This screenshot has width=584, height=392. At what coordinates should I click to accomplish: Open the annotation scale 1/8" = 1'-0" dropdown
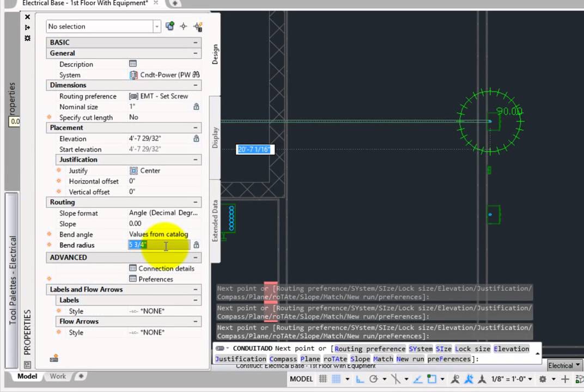coord(512,379)
